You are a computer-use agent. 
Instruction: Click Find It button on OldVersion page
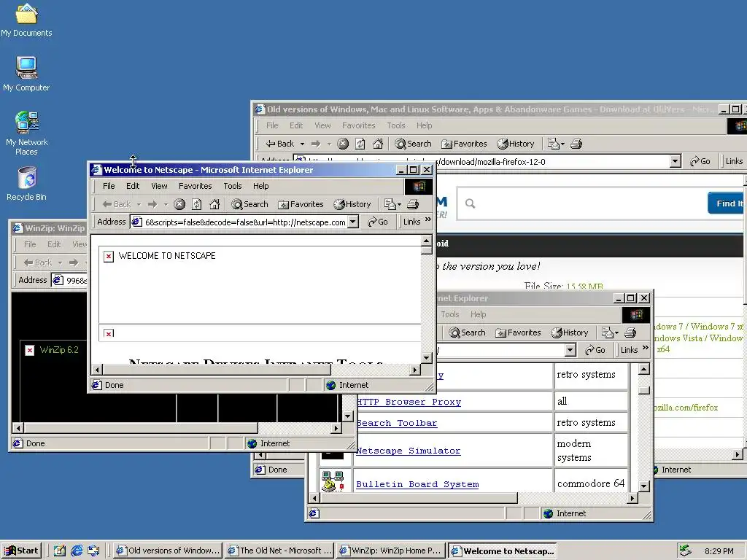(727, 203)
